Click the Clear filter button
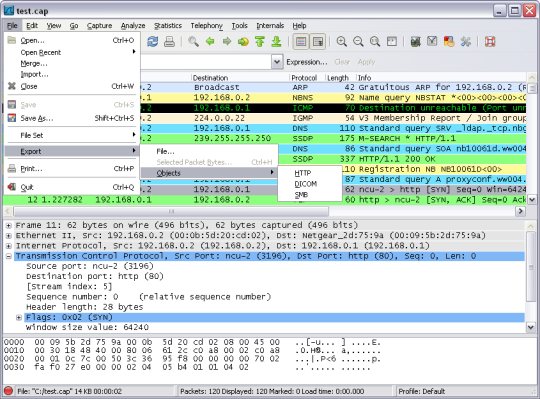Image resolution: width=540 pixels, height=399 pixels. pyautogui.click(x=342, y=62)
